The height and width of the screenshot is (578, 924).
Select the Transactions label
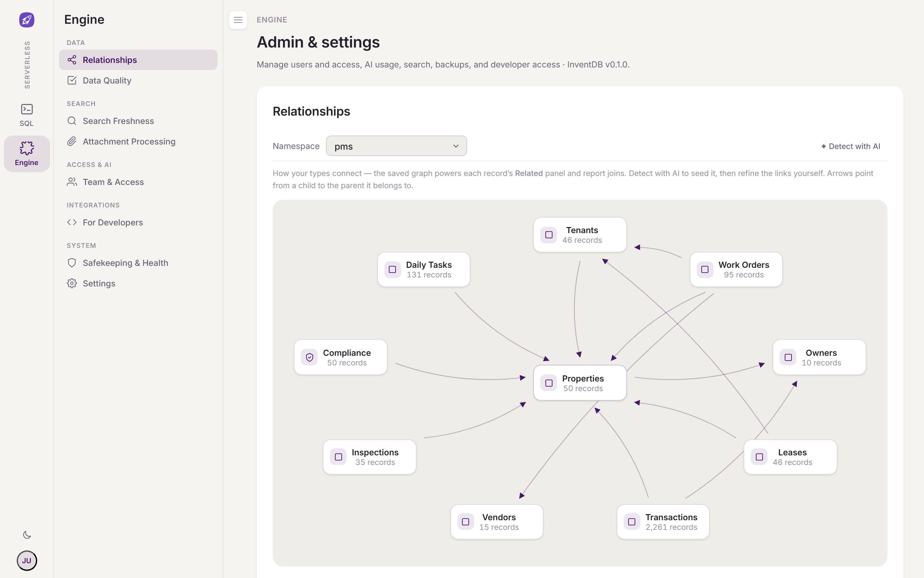(x=671, y=517)
